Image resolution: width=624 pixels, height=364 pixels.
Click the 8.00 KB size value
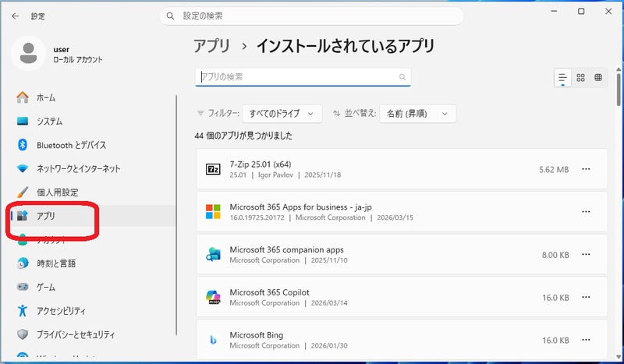coord(555,255)
